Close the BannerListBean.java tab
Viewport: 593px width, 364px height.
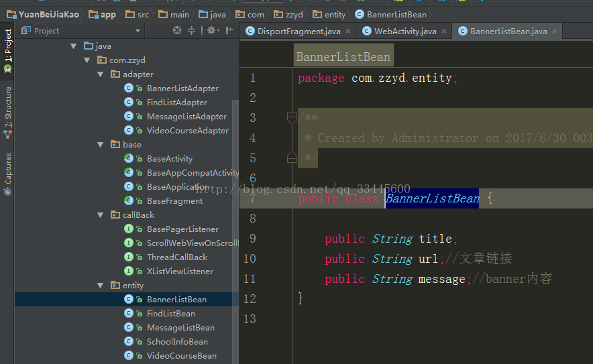pos(554,32)
